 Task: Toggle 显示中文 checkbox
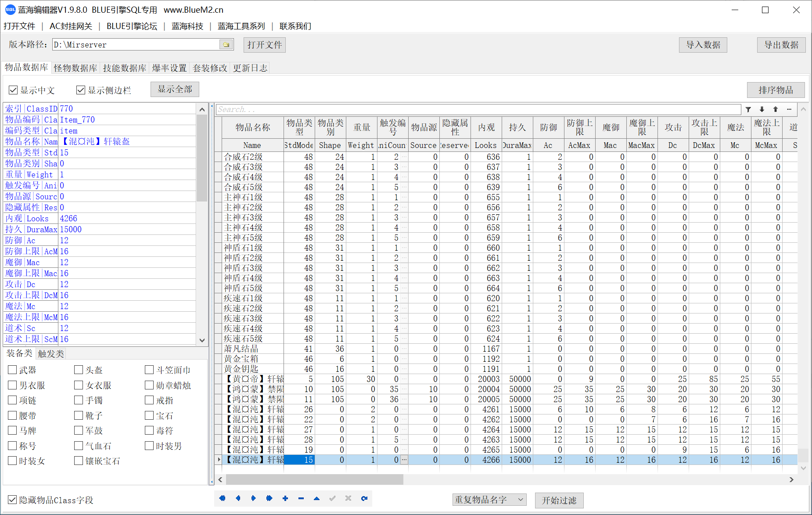(13, 90)
